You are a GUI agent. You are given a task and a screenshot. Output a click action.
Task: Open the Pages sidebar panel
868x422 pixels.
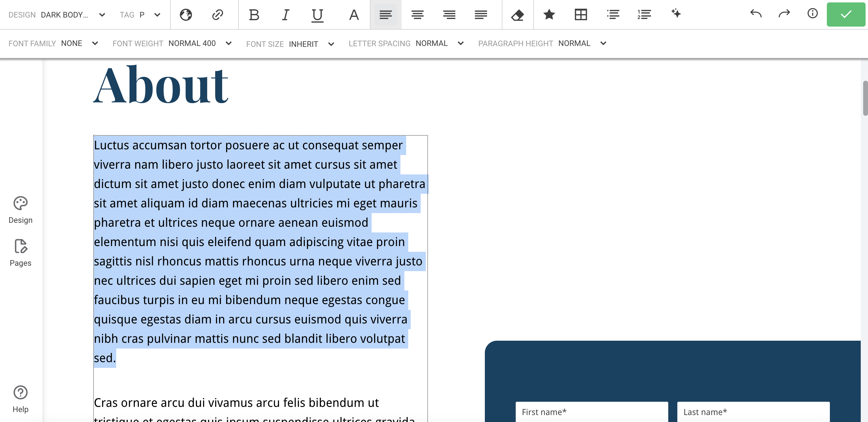pos(21,253)
